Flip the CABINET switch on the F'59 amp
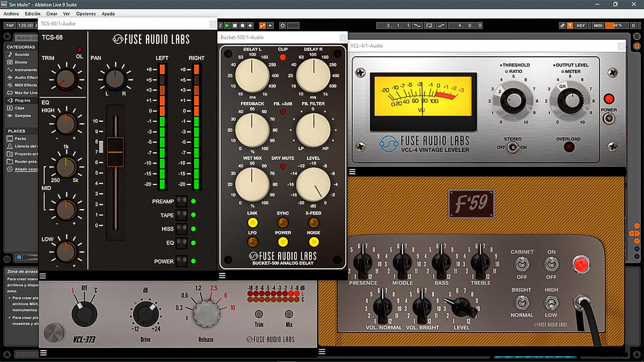 point(522,263)
